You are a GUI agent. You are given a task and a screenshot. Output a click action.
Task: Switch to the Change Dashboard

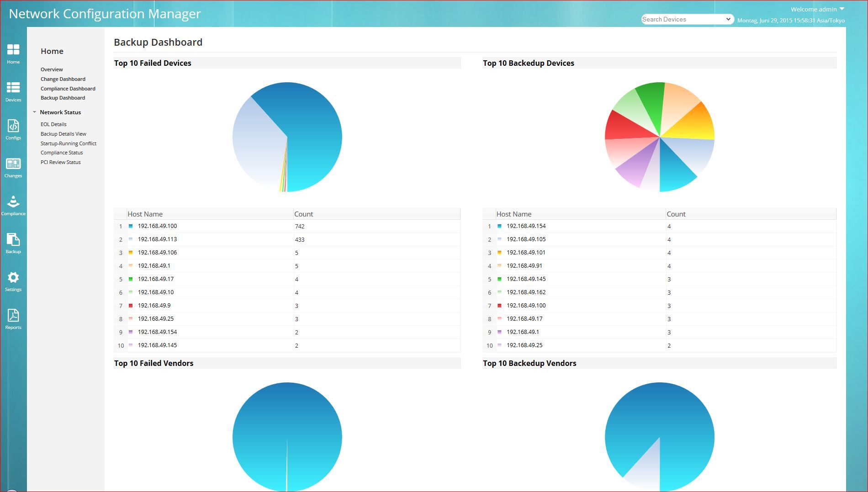click(x=63, y=79)
